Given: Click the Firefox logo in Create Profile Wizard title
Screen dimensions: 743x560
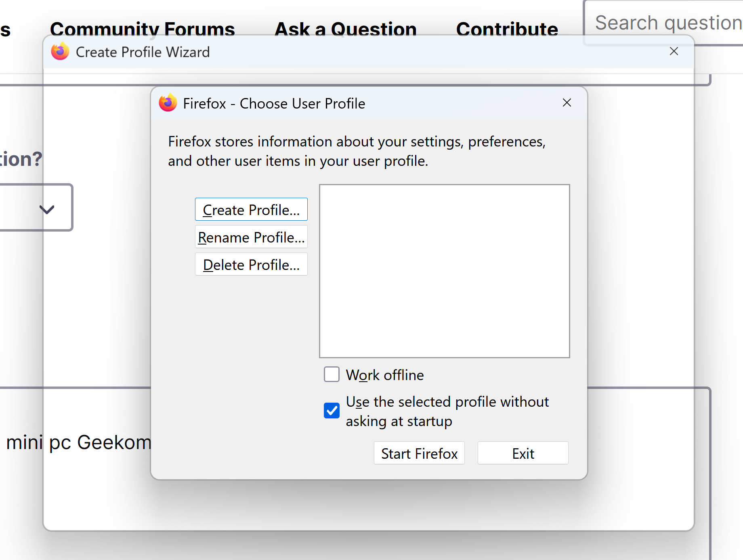Looking at the screenshot, I should point(60,51).
